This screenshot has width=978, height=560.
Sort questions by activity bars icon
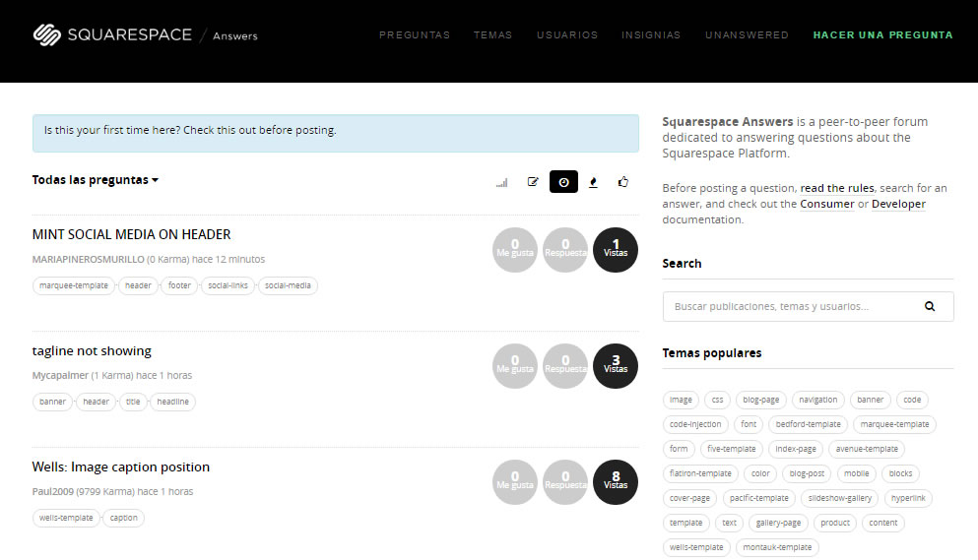(x=502, y=182)
